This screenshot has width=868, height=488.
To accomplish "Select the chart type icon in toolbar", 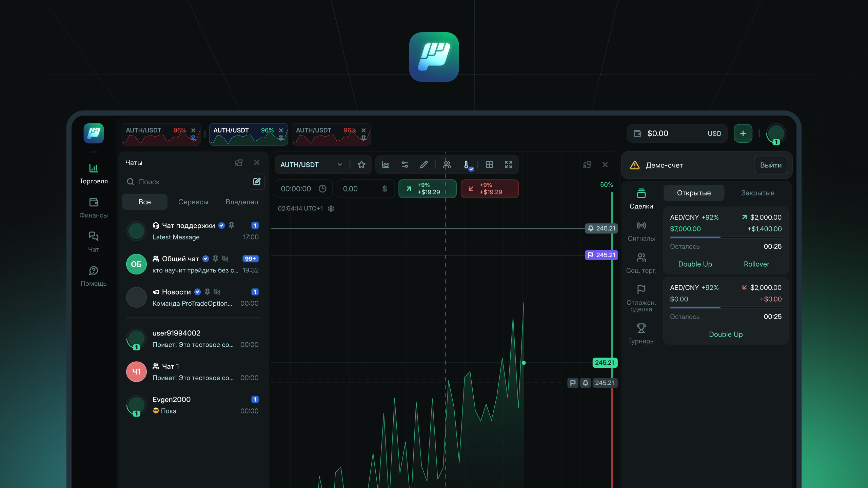I will [386, 165].
